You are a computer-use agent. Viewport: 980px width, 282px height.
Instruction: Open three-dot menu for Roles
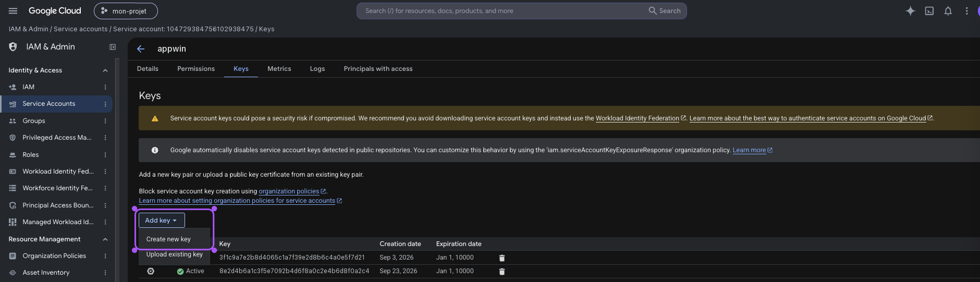click(x=105, y=155)
